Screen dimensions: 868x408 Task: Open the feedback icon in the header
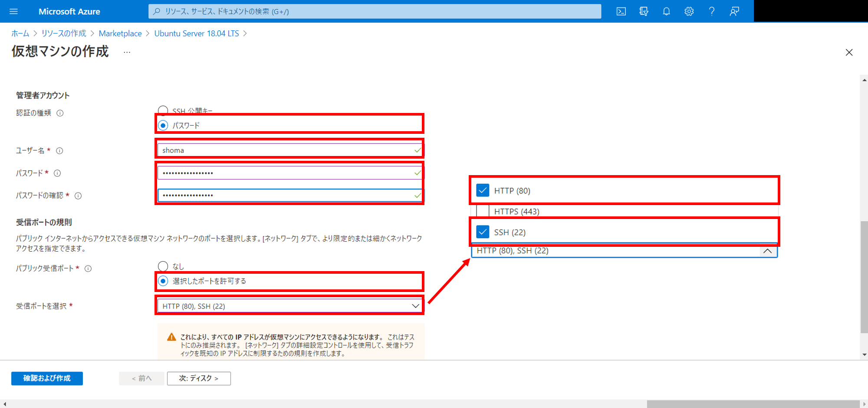[734, 11]
